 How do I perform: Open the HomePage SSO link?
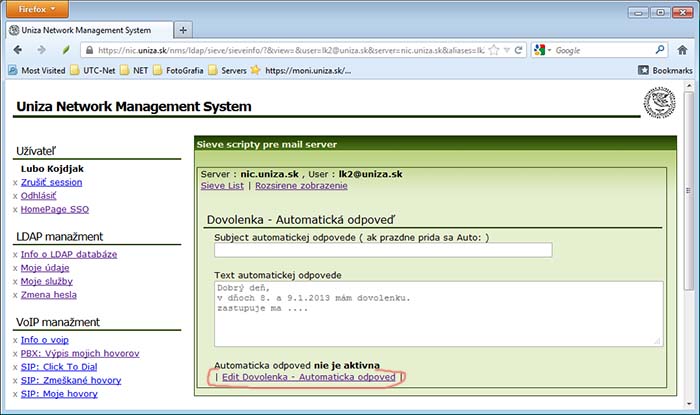[x=55, y=209]
